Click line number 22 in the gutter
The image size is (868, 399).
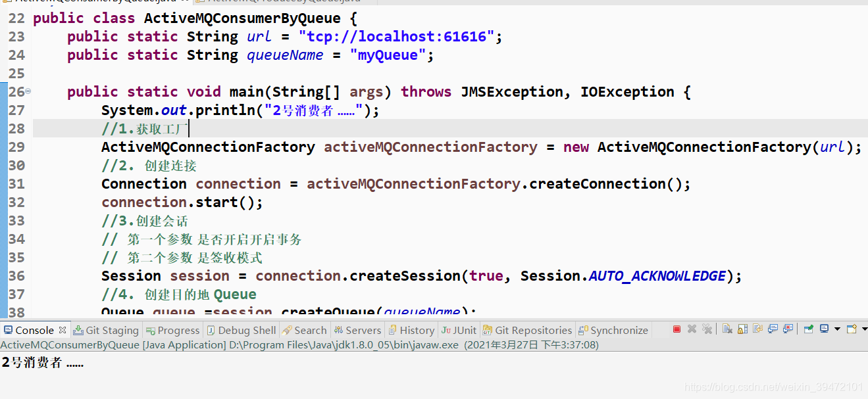16,18
